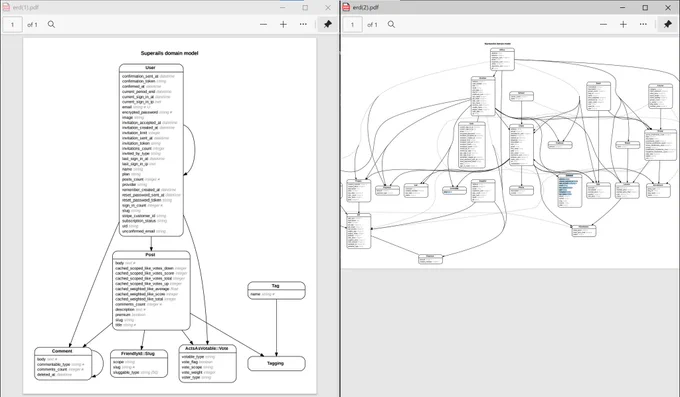Click the Tag entity header
The height and width of the screenshot is (397, 680).
276,285
